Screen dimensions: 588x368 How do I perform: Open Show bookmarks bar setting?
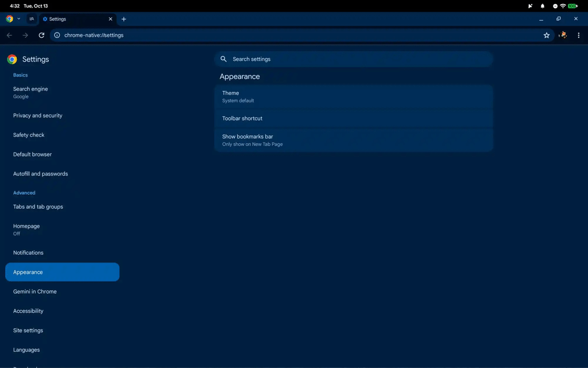coord(353,140)
